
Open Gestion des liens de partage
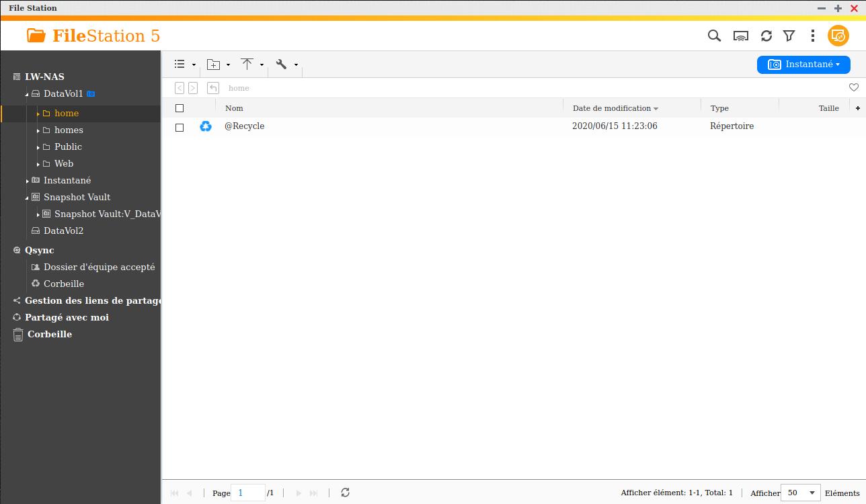pos(92,300)
